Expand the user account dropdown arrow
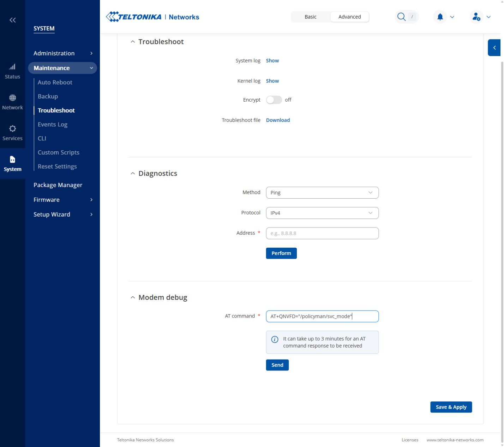504x447 pixels. [x=488, y=17]
